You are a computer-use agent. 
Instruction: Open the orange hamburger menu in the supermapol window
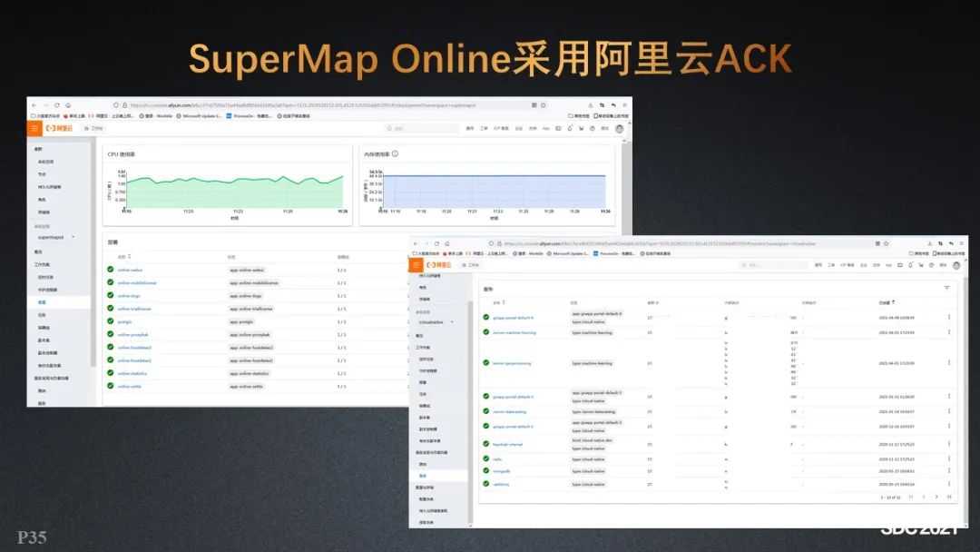34,128
